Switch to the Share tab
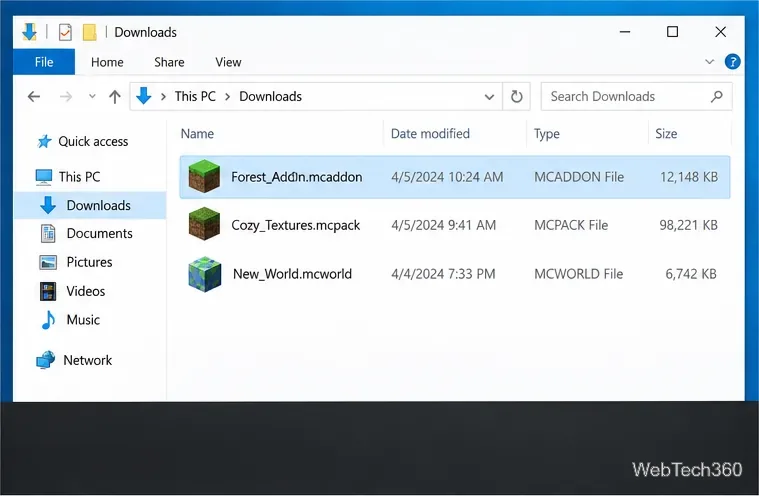This screenshot has width=759, height=496. tap(169, 62)
